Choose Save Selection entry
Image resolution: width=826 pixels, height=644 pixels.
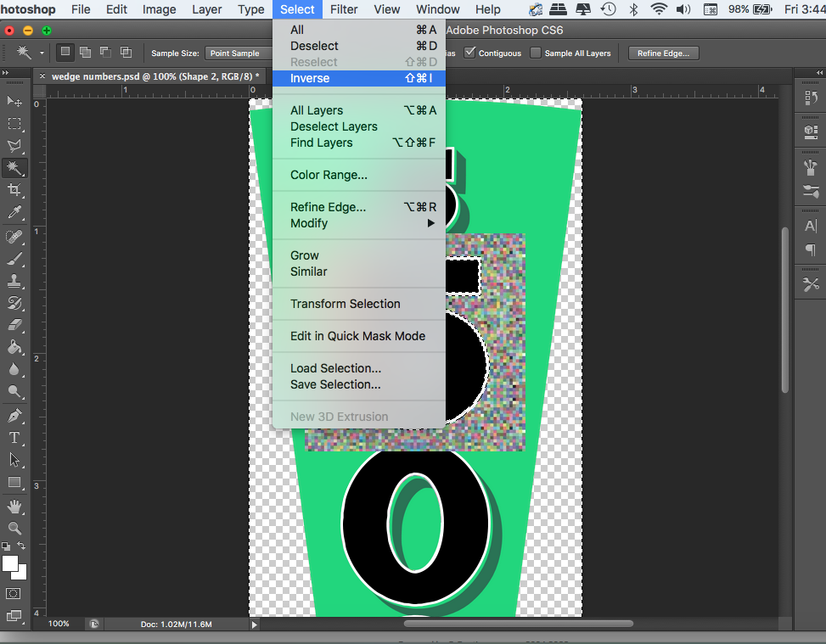point(360,384)
